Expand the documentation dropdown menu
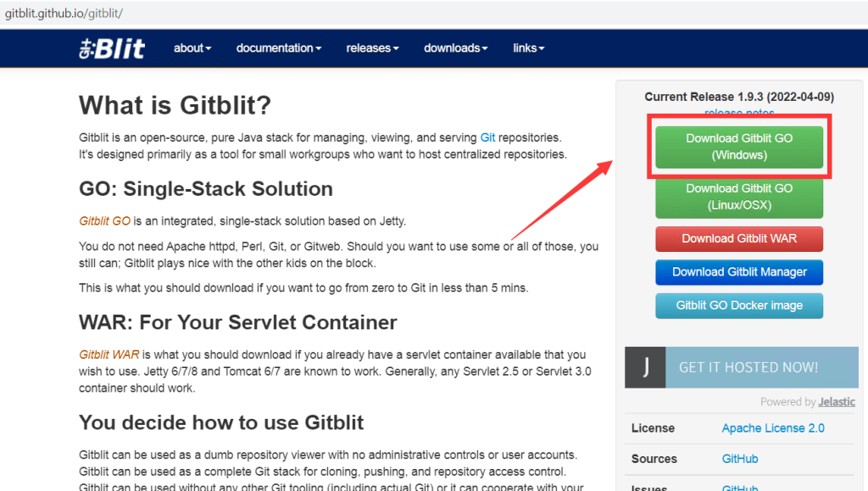 tap(279, 48)
